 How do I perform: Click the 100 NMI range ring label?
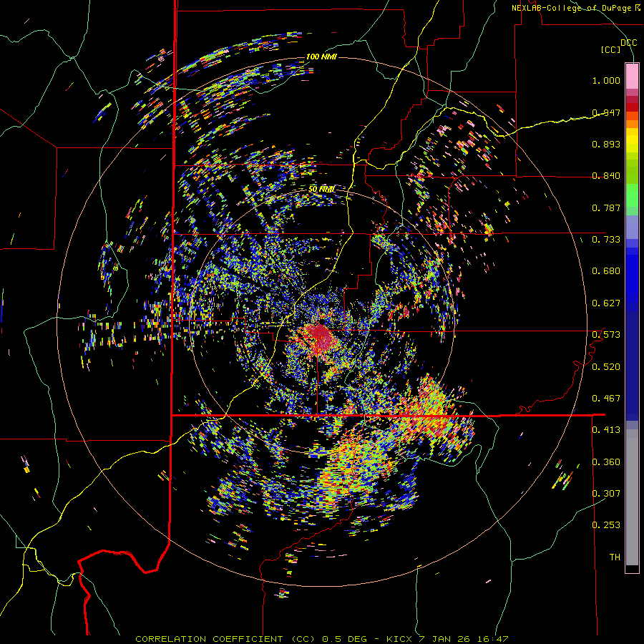[321, 57]
